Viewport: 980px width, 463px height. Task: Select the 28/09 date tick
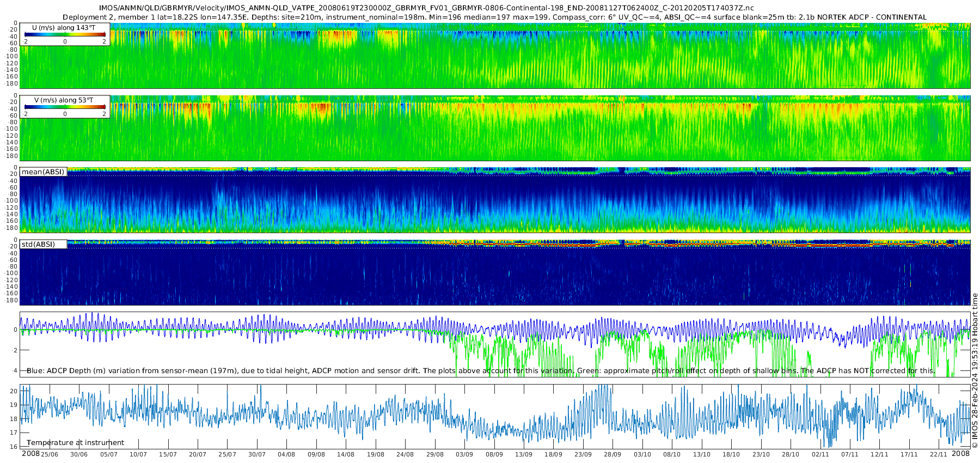[x=612, y=454]
